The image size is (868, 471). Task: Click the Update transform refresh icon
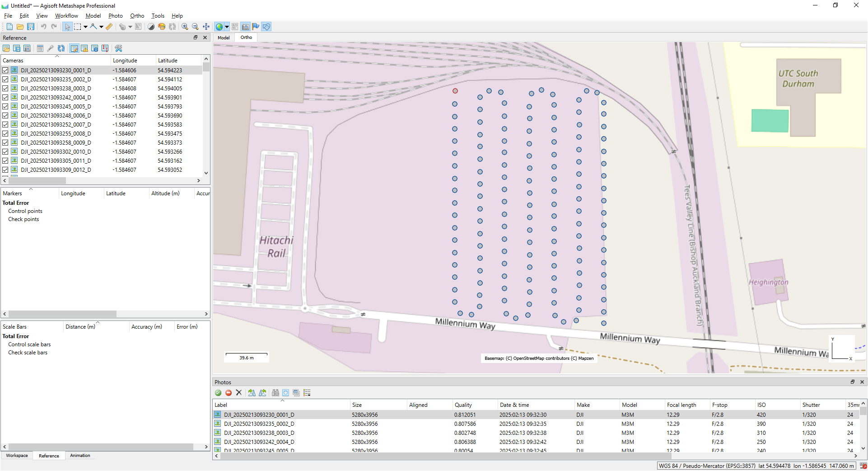(61, 48)
